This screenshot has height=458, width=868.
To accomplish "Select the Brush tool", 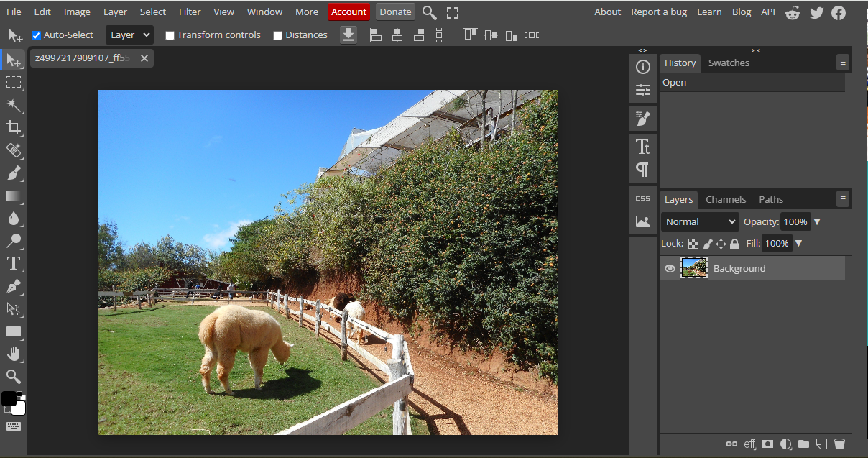I will click(14, 173).
